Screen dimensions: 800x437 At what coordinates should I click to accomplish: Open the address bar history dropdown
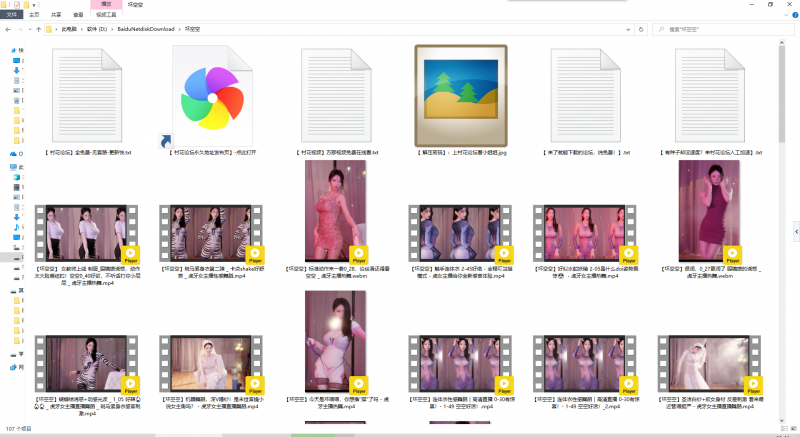click(628, 30)
